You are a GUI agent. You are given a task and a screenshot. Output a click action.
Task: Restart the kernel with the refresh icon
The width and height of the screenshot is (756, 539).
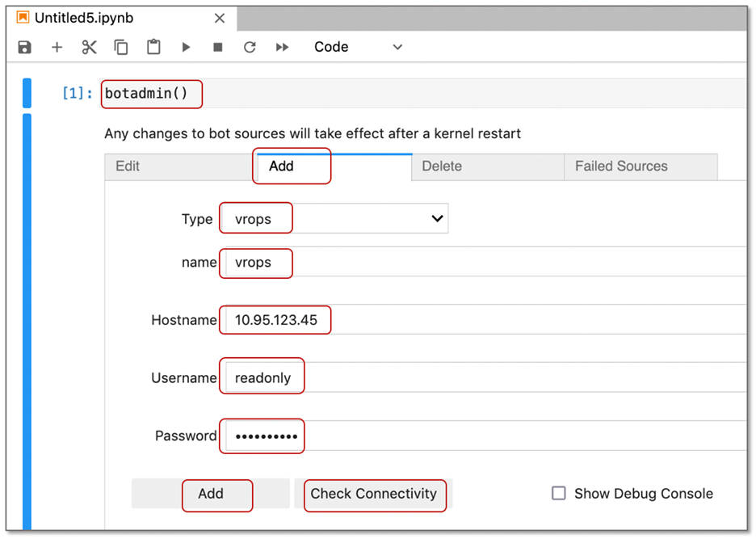pyautogui.click(x=249, y=47)
